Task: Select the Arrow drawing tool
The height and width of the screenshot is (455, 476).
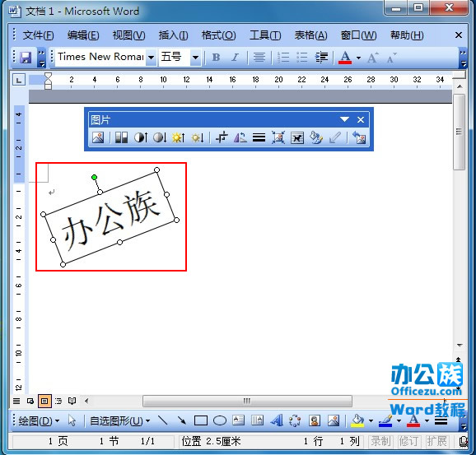Action: (x=181, y=420)
